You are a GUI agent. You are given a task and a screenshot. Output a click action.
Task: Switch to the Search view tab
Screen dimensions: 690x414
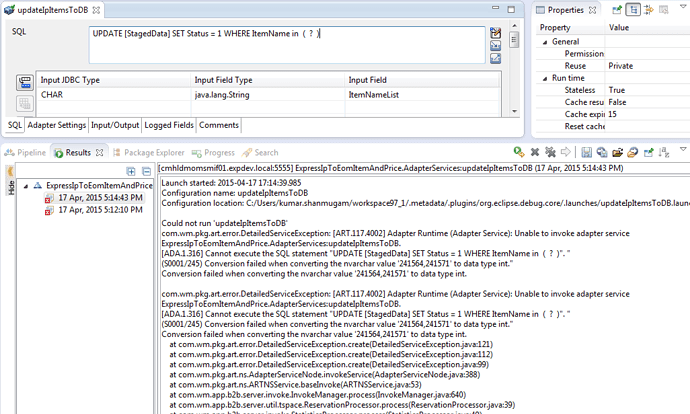(260, 153)
